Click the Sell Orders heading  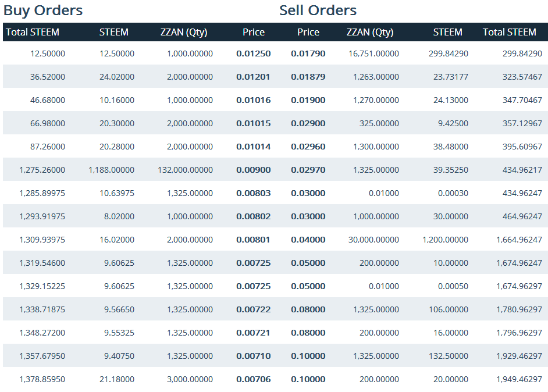tap(318, 10)
